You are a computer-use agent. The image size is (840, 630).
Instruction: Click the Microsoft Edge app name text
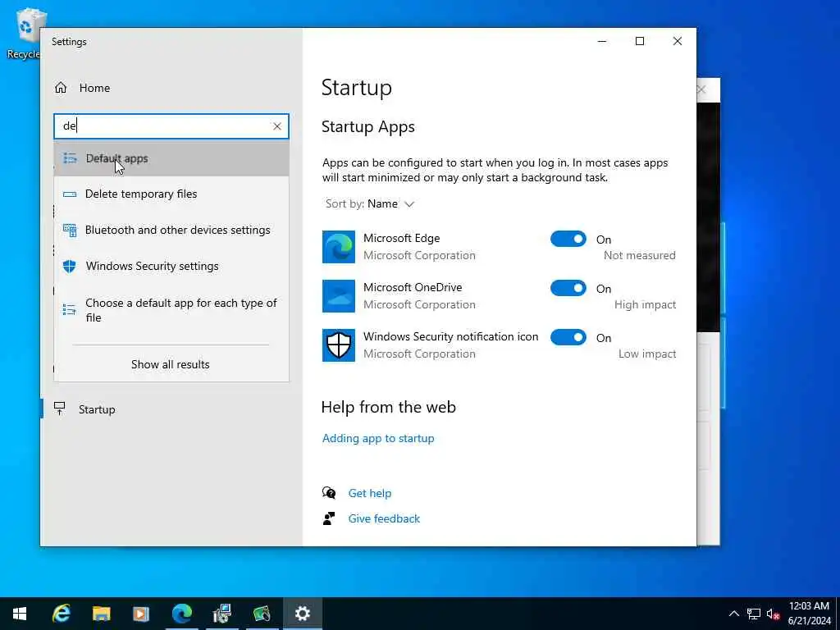[x=401, y=239]
